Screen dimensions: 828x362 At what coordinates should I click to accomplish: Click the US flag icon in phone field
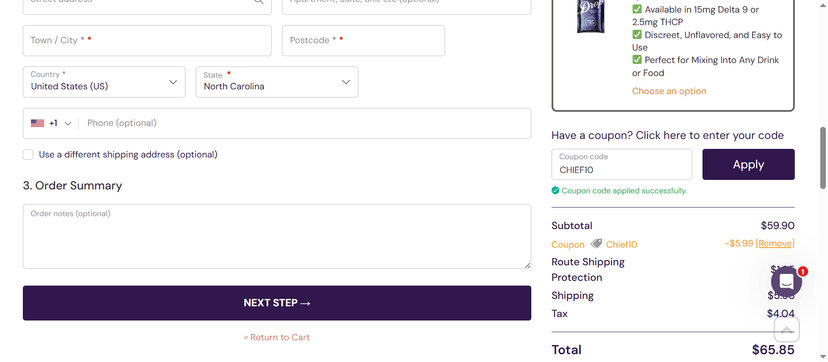(x=37, y=123)
